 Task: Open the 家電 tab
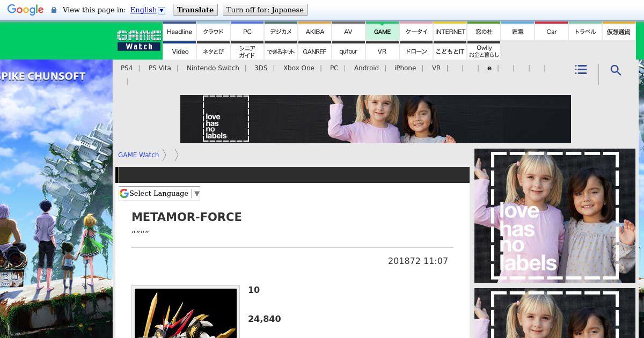point(517,31)
